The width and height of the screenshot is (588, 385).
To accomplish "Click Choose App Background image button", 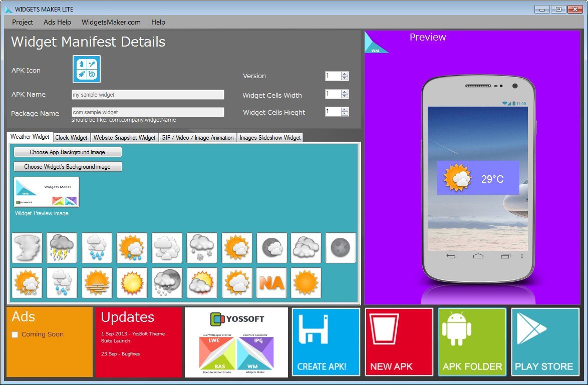I will pos(68,152).
